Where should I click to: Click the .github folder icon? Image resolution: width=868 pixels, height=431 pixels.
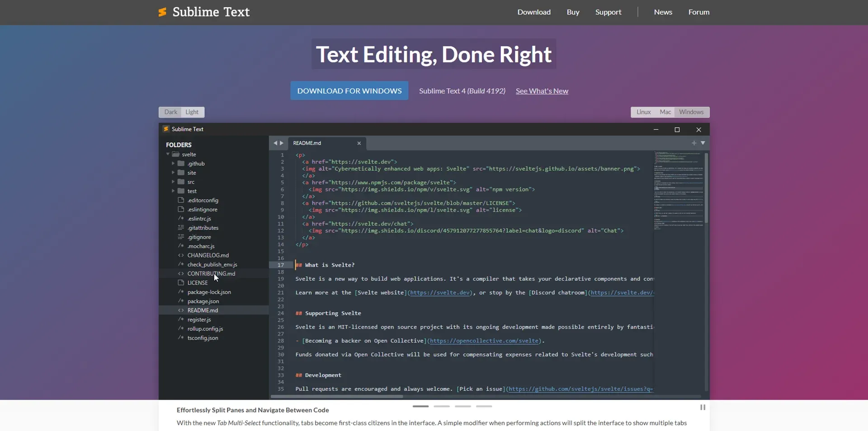(x=181, y=164)
